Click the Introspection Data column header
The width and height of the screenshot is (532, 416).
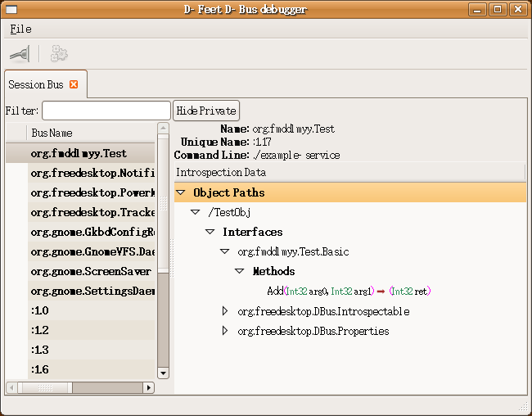(349, 172)
